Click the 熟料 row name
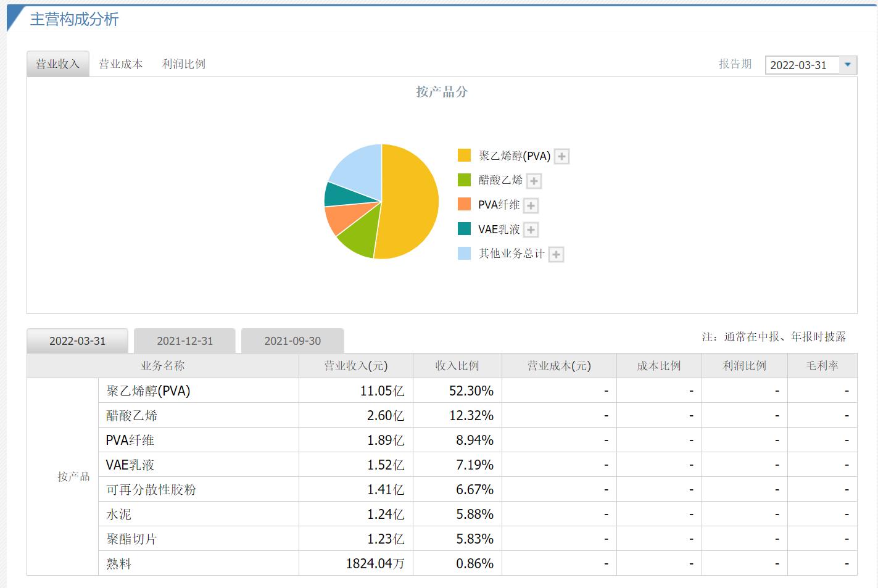 click(x=118, y=563)
